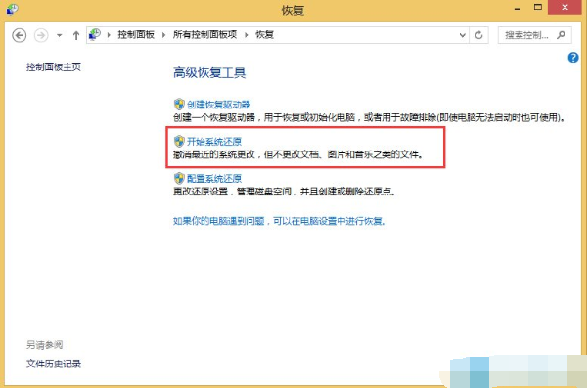Viewport: 588px width, 388px height.
Task: Click the window system icon in the title bar
Action: (12, 9)
